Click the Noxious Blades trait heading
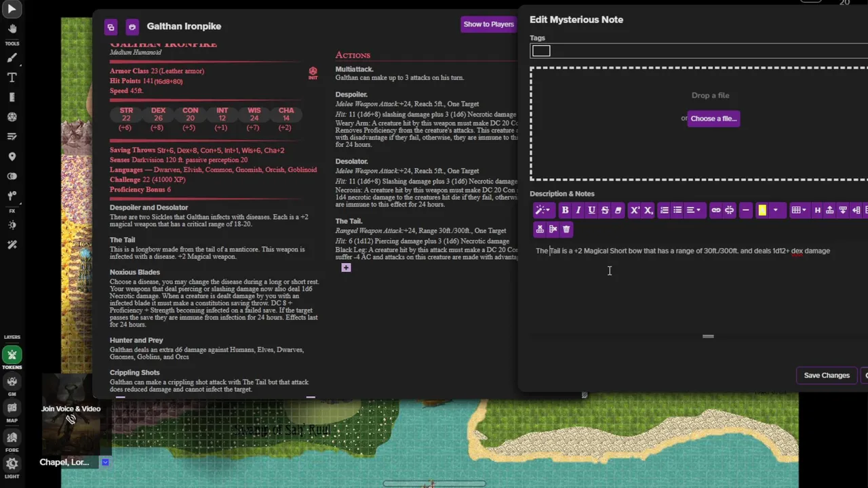The image size is (868, 488). [x=135, y=272]
